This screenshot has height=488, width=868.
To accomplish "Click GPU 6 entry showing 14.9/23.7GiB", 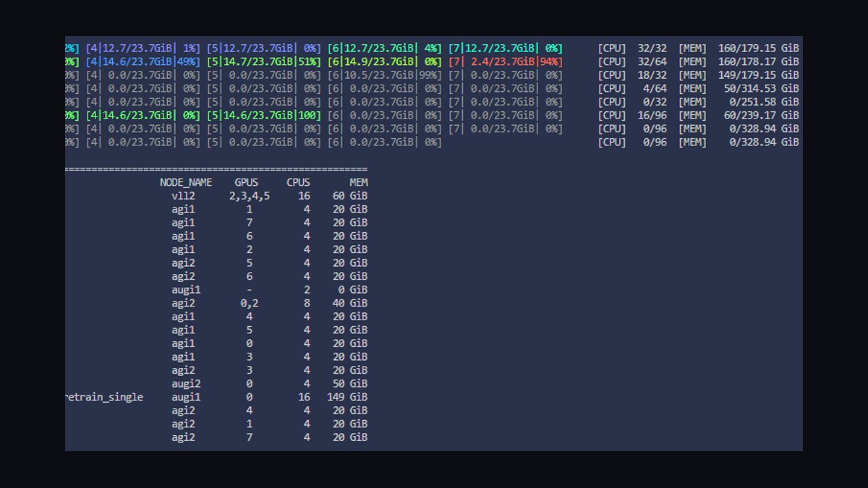I will (385, 61).
